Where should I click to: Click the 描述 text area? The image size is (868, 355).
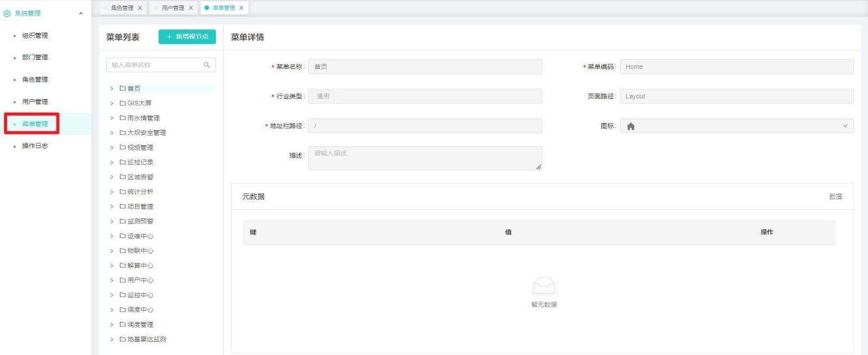pyautogui.click(x=424, y=158)
